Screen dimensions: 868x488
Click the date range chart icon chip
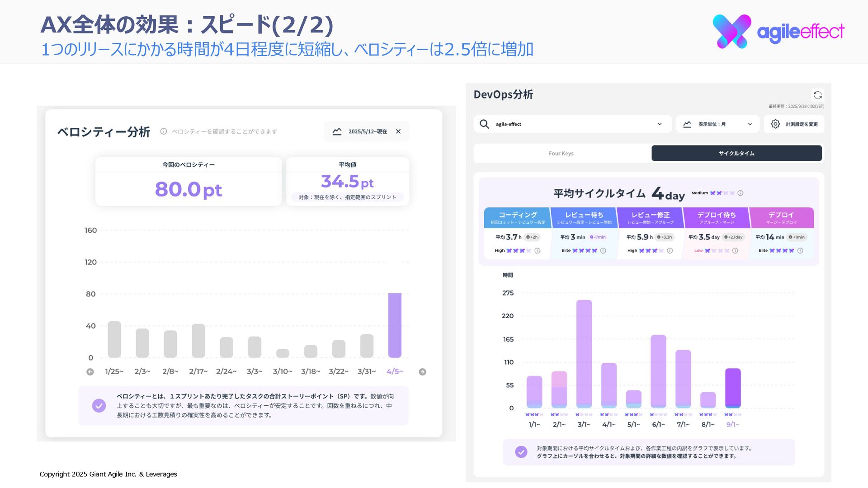tap(337, 131)
